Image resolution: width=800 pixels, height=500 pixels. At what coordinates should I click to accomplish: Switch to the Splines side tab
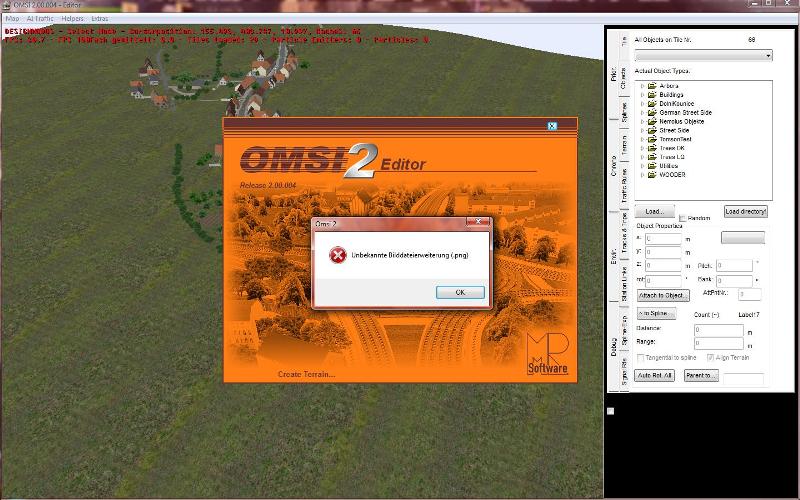624,112
